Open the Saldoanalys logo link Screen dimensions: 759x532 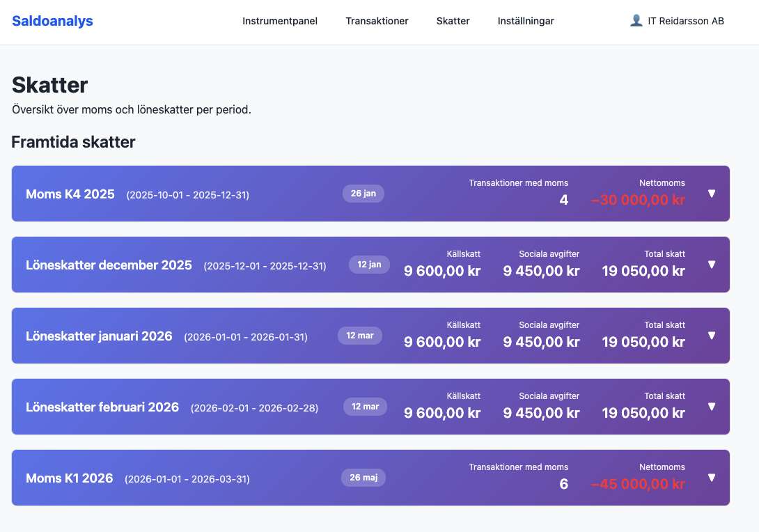(x=52, y=21)
